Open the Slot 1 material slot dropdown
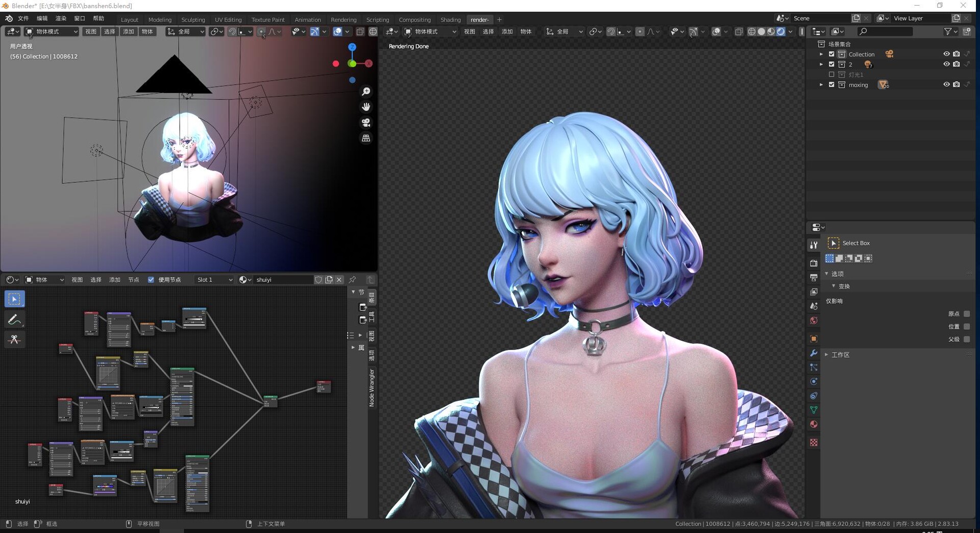Viewport: 980px width, 533px height. (214, 280)
